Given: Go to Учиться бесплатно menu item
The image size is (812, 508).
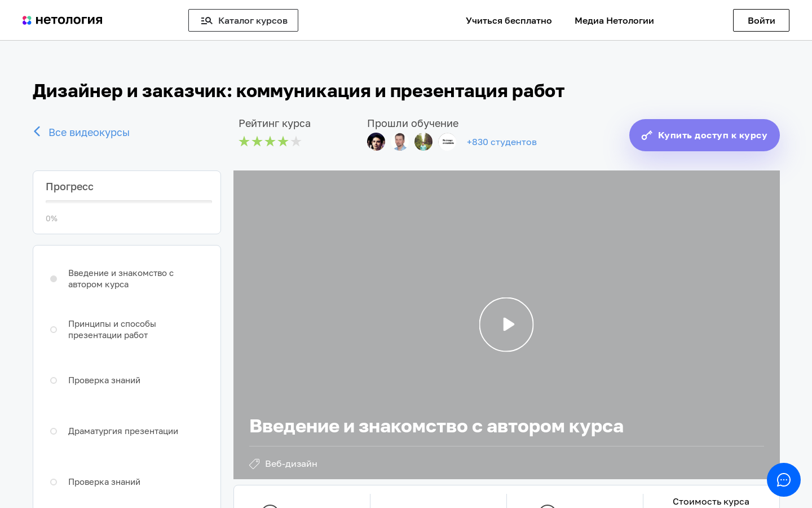Looking at the screenshot, I should (x=509, y=20).
